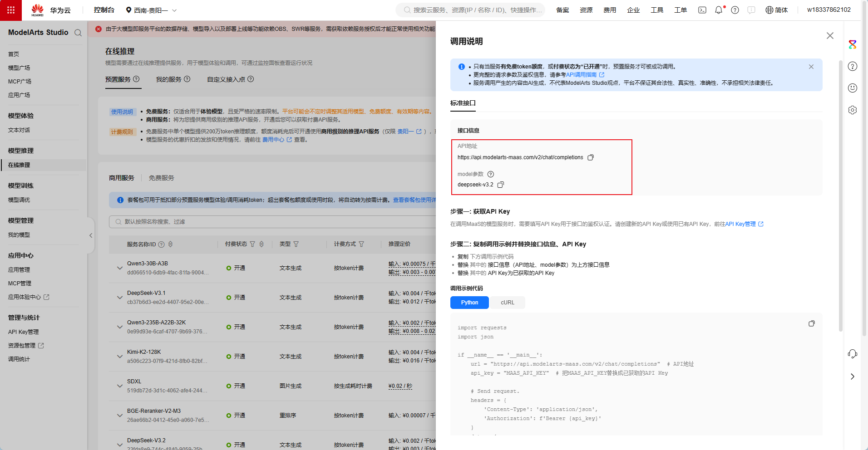Open the region selector 西南-贵阳一
This screenshot has height=450, width=868.
click(x=151, y=10)
